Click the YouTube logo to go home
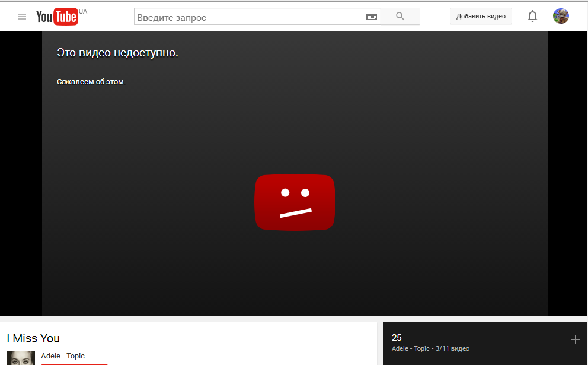This screenshot has width=588, height=365. tap(57, 17)
